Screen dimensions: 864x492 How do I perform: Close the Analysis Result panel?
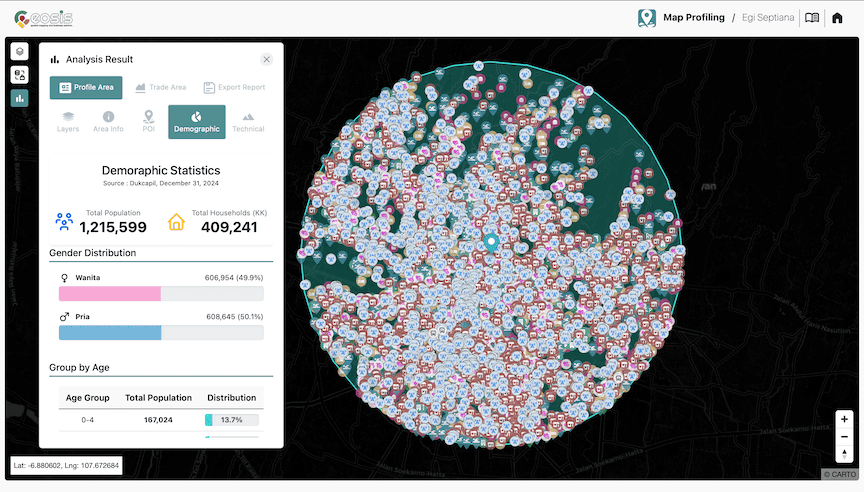pos(266,60)
